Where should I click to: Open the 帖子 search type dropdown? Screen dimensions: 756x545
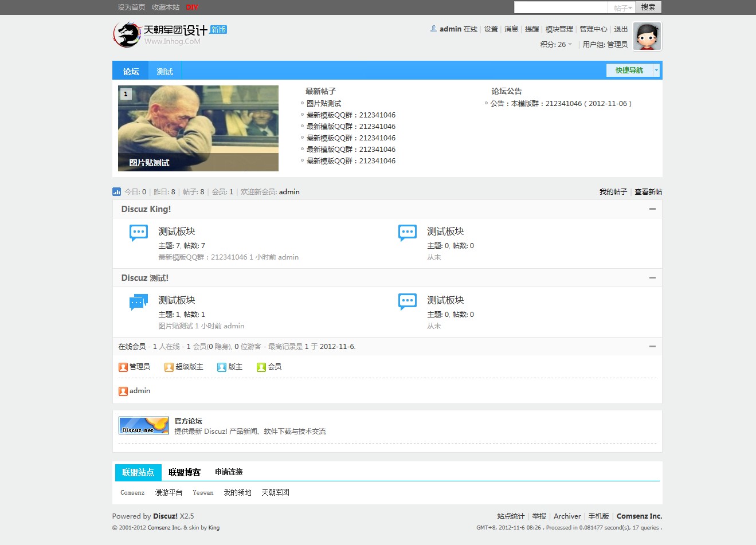(622, 8)
